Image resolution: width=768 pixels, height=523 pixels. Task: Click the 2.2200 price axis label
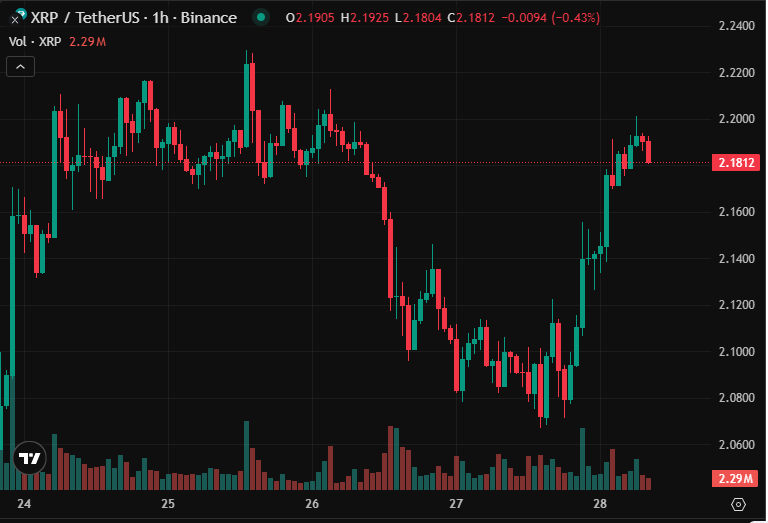pos(737,72)
